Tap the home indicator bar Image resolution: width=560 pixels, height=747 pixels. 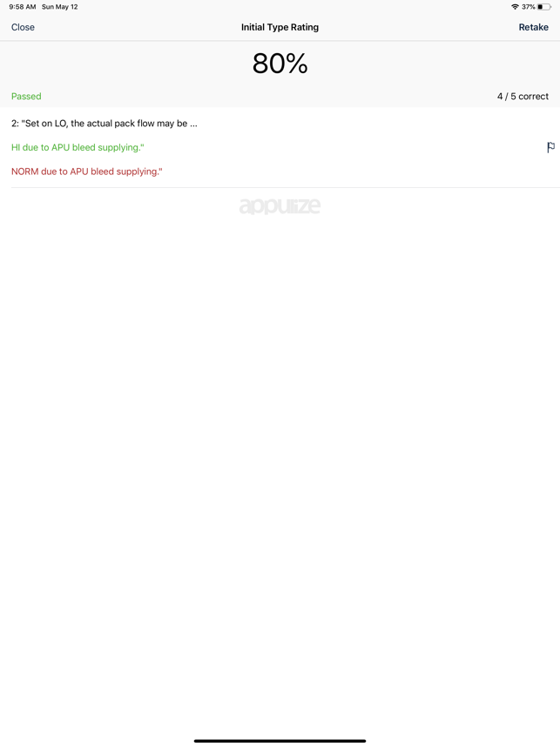pos(280,741)
